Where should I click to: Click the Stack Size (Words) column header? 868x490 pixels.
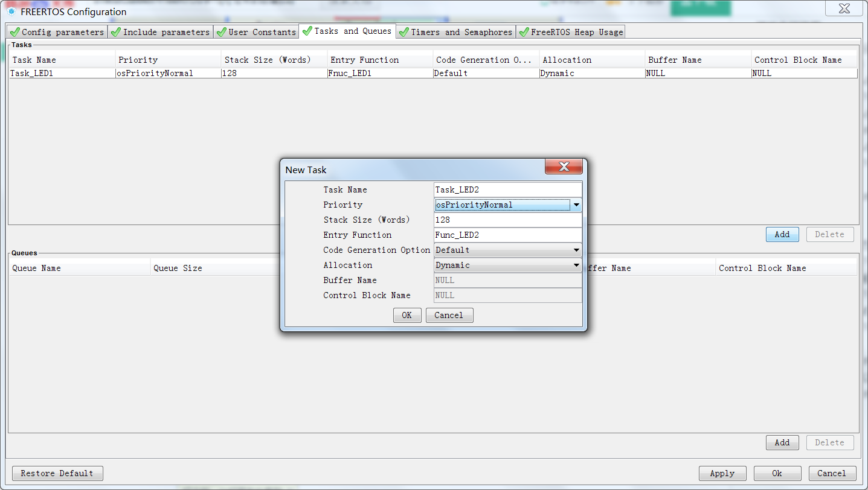274,60
